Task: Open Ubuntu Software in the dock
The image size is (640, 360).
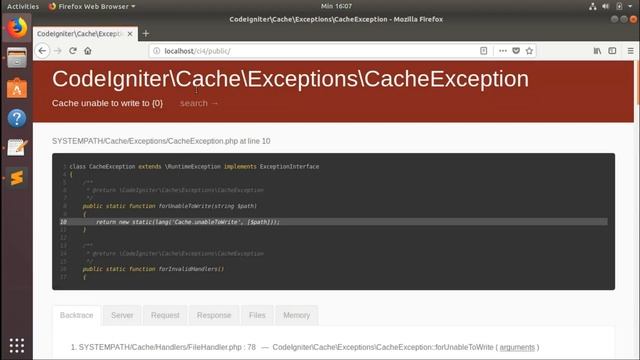Action: tap(17, 88)
